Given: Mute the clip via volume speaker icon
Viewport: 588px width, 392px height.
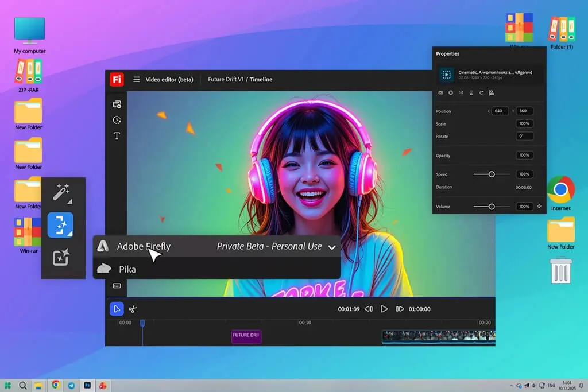Looking at the screenshot, I should (x=540, y=206).
